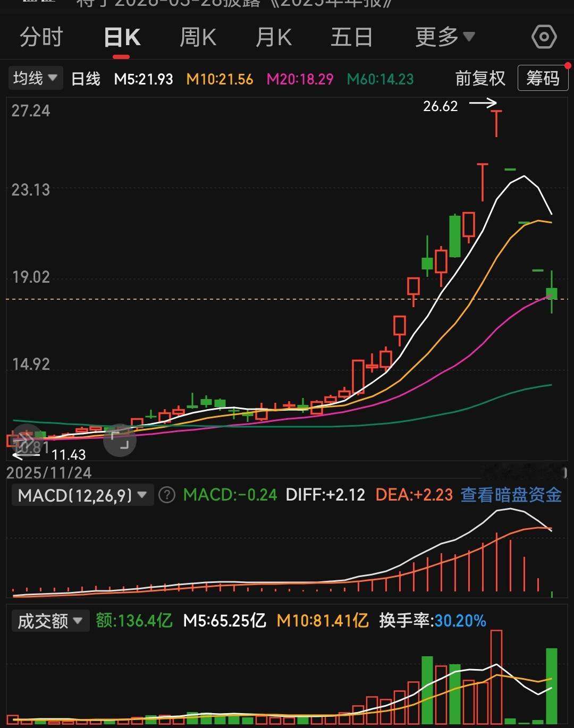This screenshot has width=574, height=728.
Task: Switch to the 月K monthly chart tab
Action: 274,37
